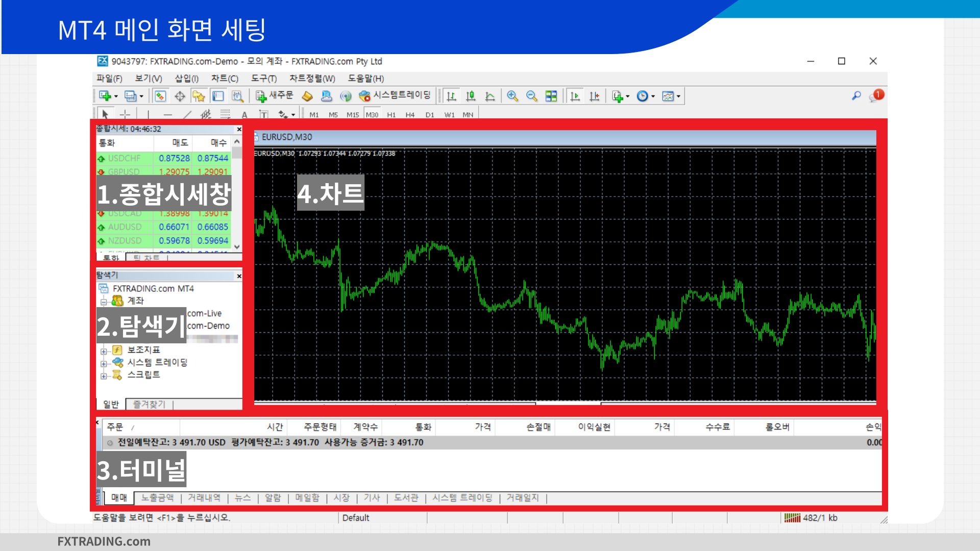Image resolution: width=980 pixels, height=551 pixels.
Task: Click the search magnifier icon at right
Action: pyautogui.click(x=856, y=95)
